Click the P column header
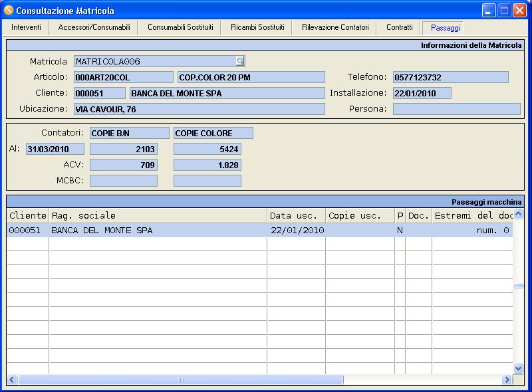This screenshot has width=532, height=392. tap(400, 216)
